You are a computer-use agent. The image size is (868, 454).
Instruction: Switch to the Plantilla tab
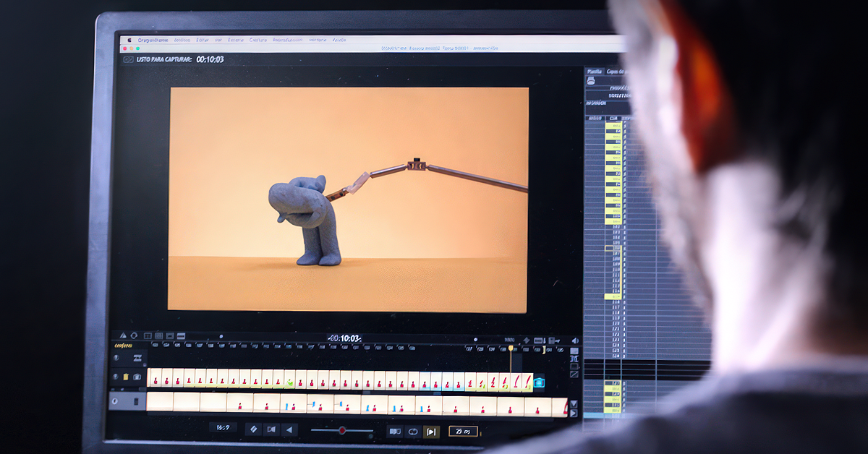click(595, 72)
